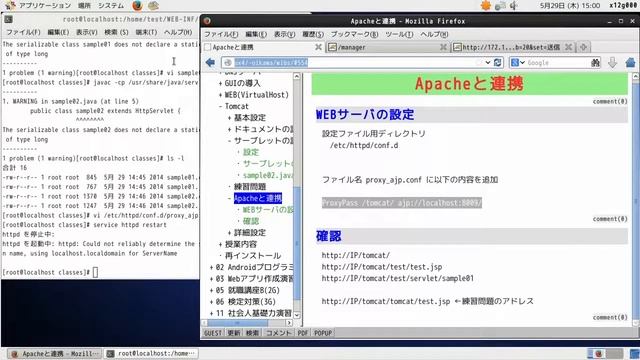Close the Apacheと連携 tab
Image resolution: width=640 pixels, height=360 pixels.
[x=318, y=47]
